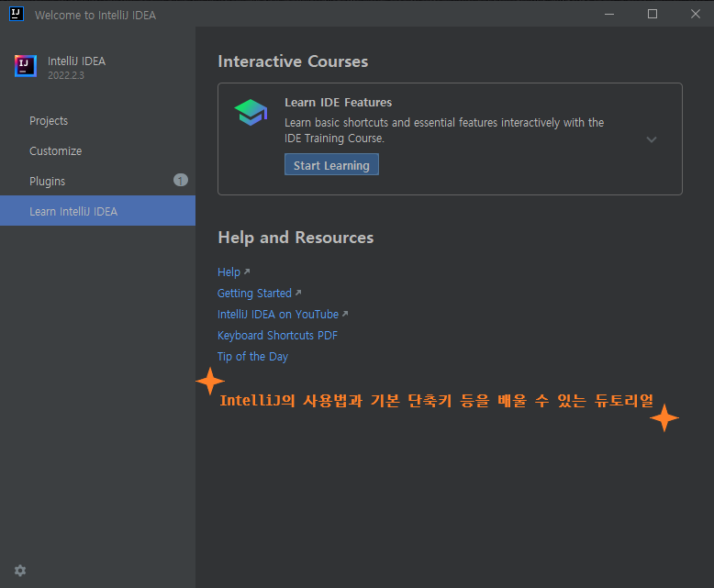Close the Welcome to IntelliJ IDEA window
Viewport: 714px width, 588px height.
[x=696, y=14]
